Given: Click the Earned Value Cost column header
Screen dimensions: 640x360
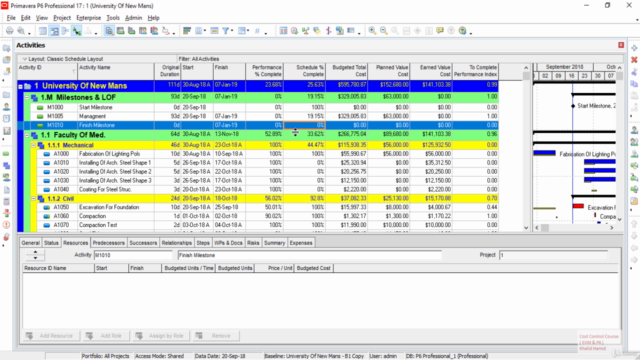Looking at the screenshot, I should click(431, 71).
